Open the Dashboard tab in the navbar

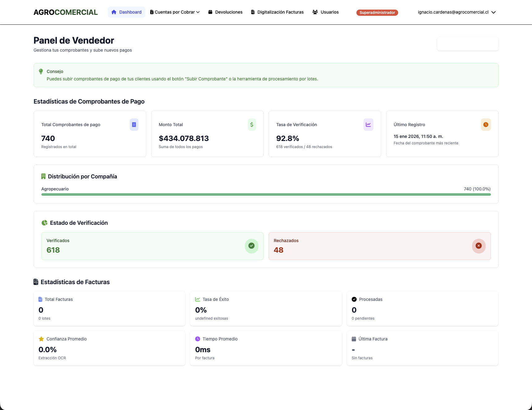pos(126,12)
